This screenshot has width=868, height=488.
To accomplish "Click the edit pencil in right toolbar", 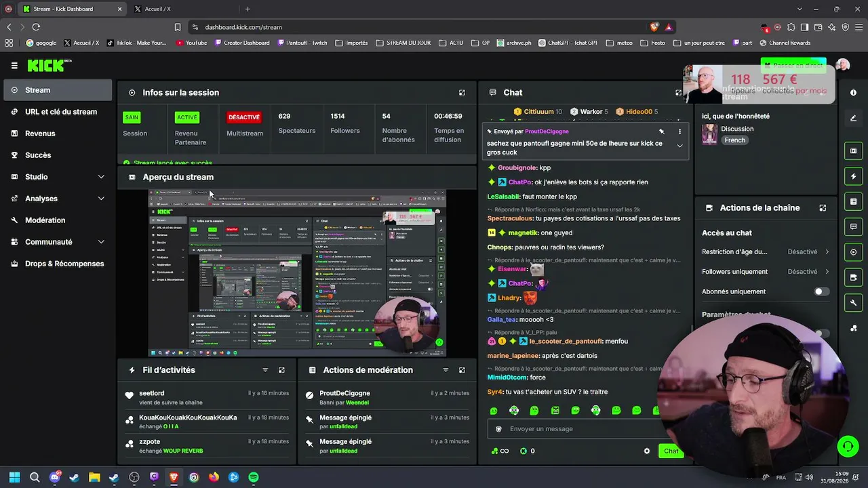I will point(853,118).
